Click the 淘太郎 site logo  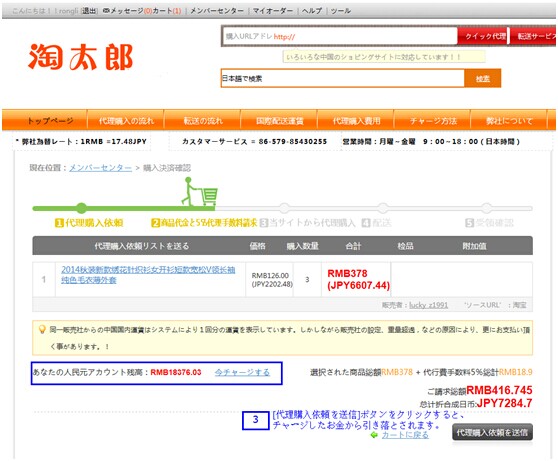[80, 57]
